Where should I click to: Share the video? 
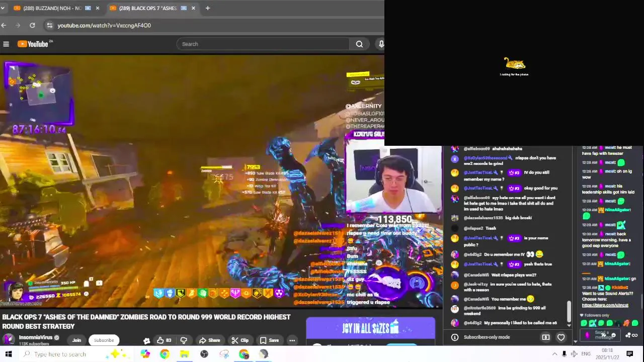[209, 340]
